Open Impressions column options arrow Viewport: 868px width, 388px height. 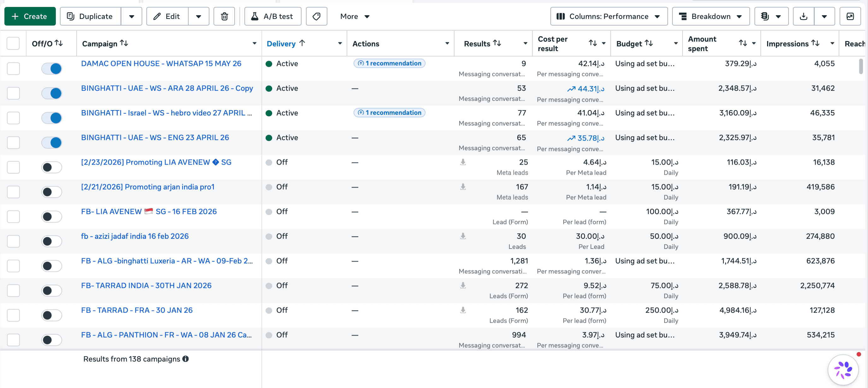(x=832, y=43)
